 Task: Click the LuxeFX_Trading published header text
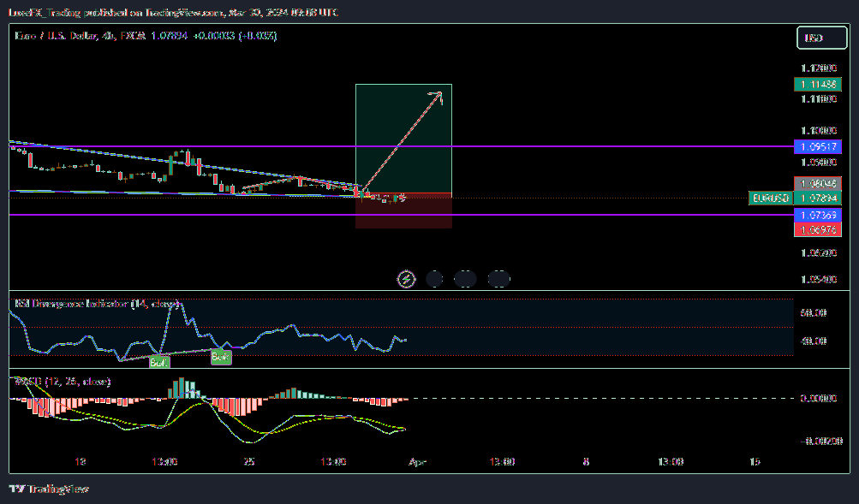(173, 12)
